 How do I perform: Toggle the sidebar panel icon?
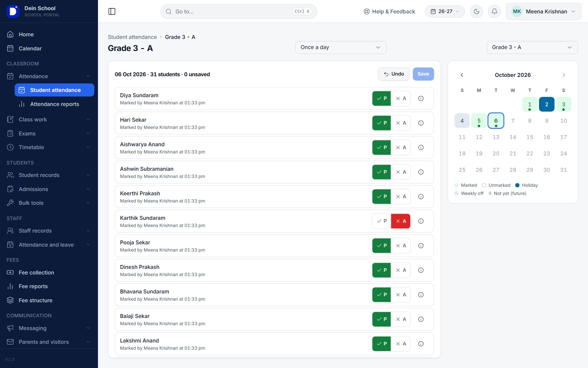tap(112, 11)
